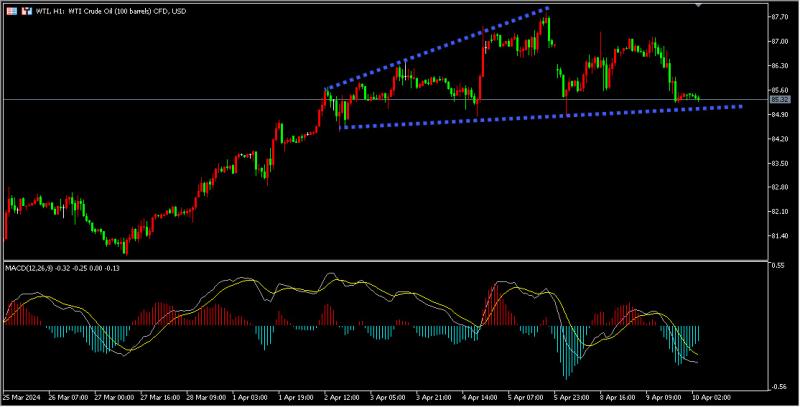Click the MACD scale value -0.56

pos(779,387)
